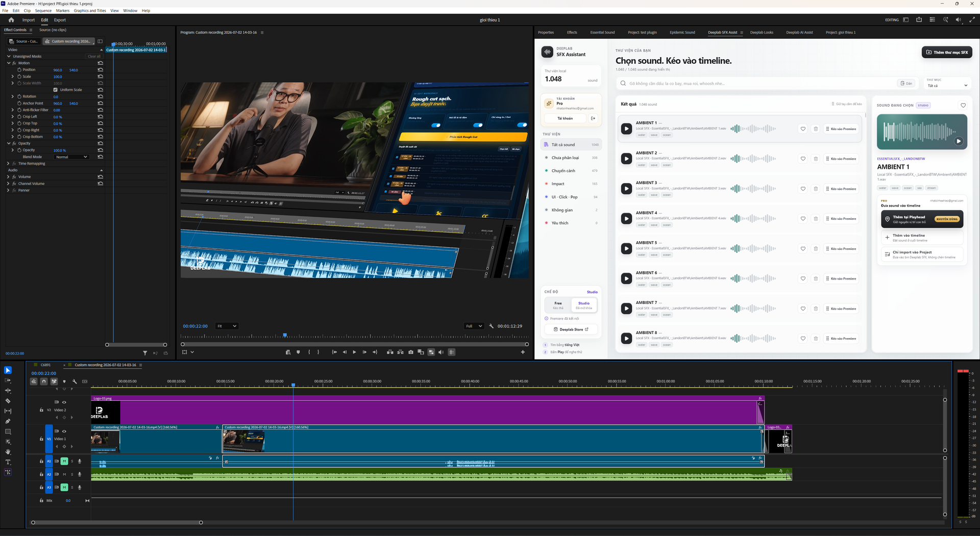Switch Deeplab mode to Free
Image resolution: width=980 pixels, height=536 pixels.
(x=558, y=305)
